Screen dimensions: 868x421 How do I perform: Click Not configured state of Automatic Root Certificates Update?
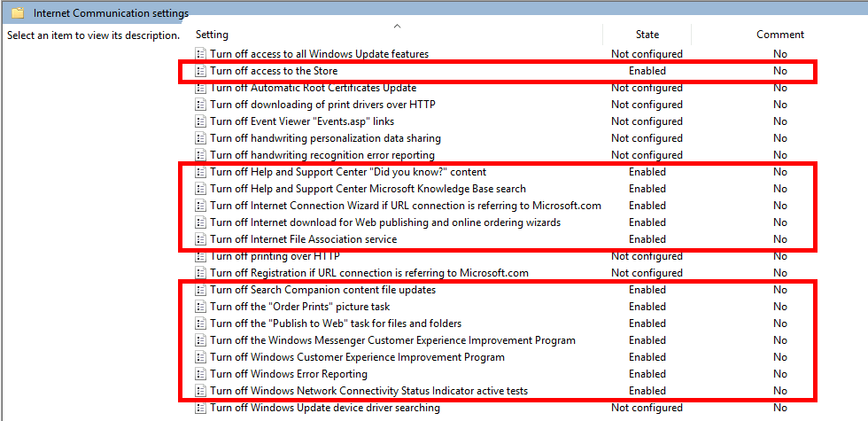click(x=647, y=88)
